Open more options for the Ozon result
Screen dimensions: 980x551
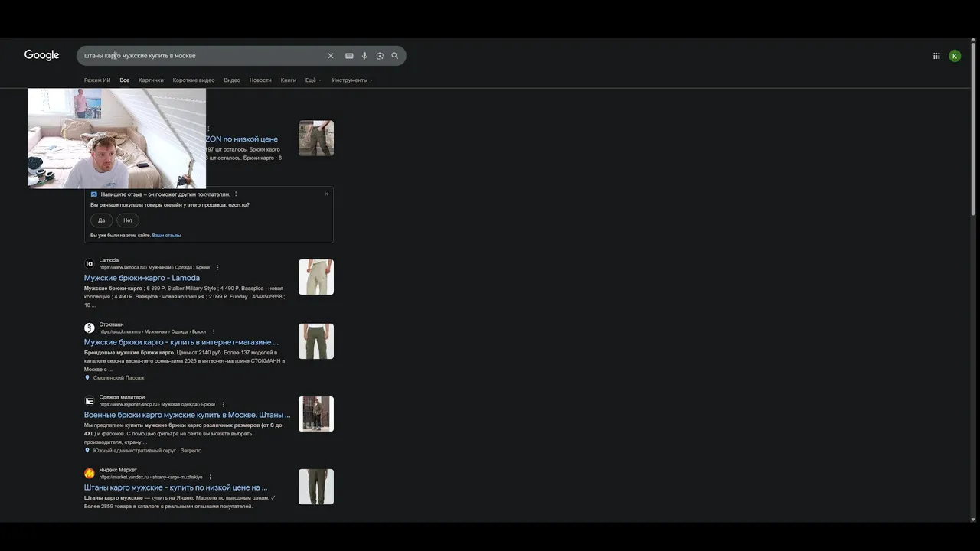[x=208, y=129]
